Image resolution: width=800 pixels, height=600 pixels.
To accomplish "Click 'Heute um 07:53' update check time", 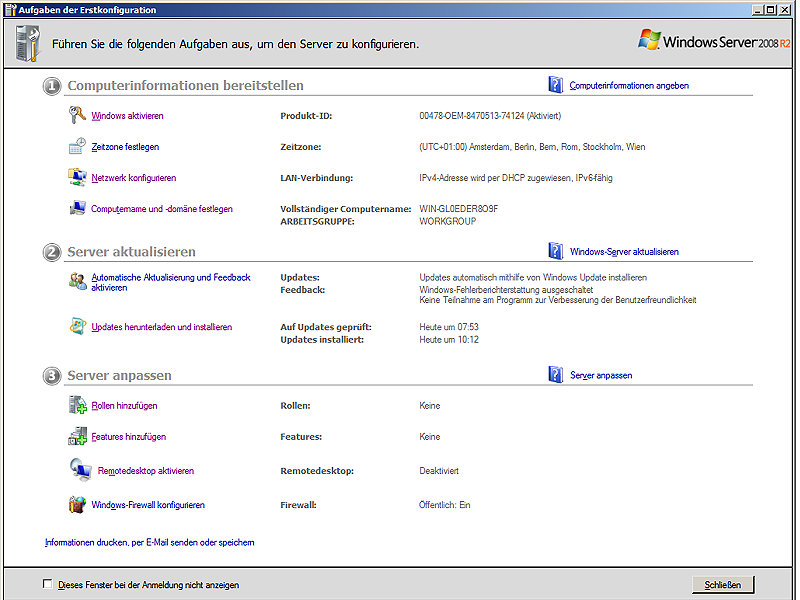I will click(449, 327).
